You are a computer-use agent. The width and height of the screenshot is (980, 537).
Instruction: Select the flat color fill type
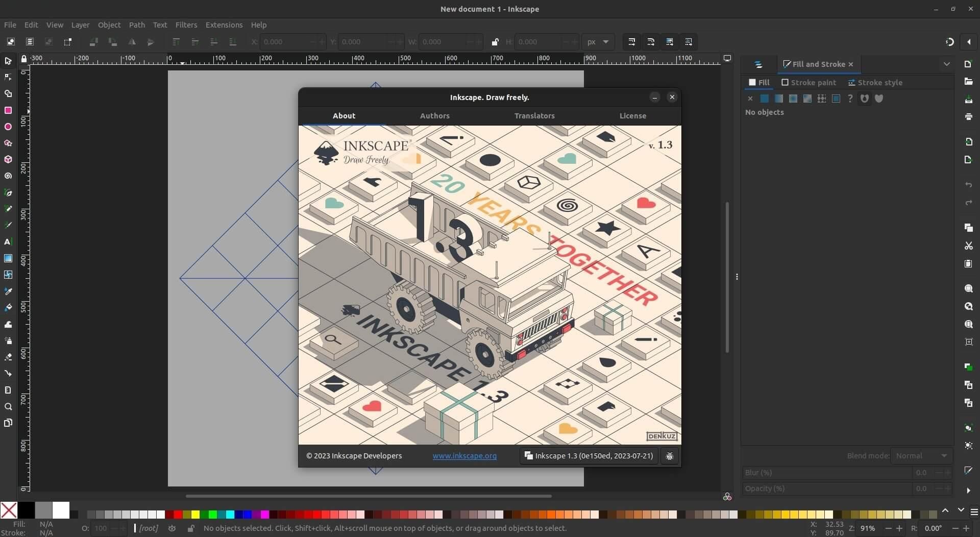pos(765,99)
